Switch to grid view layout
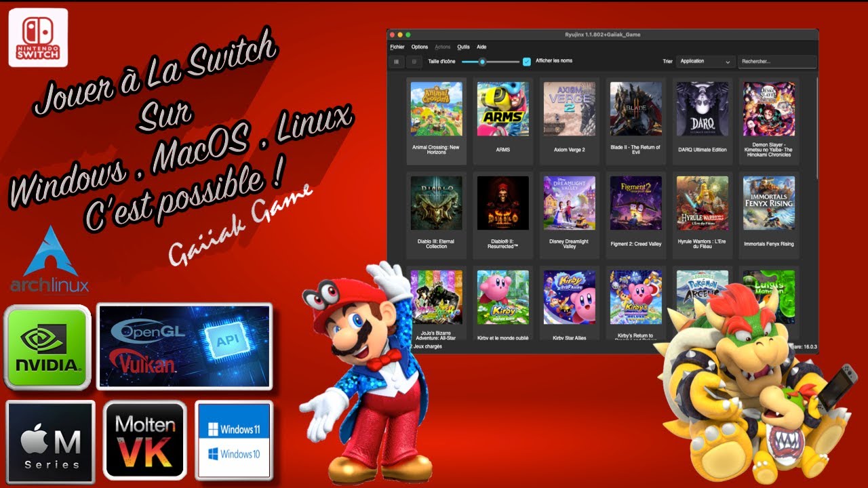Viewport: 868px width, 488px height. tap(414, 62)
